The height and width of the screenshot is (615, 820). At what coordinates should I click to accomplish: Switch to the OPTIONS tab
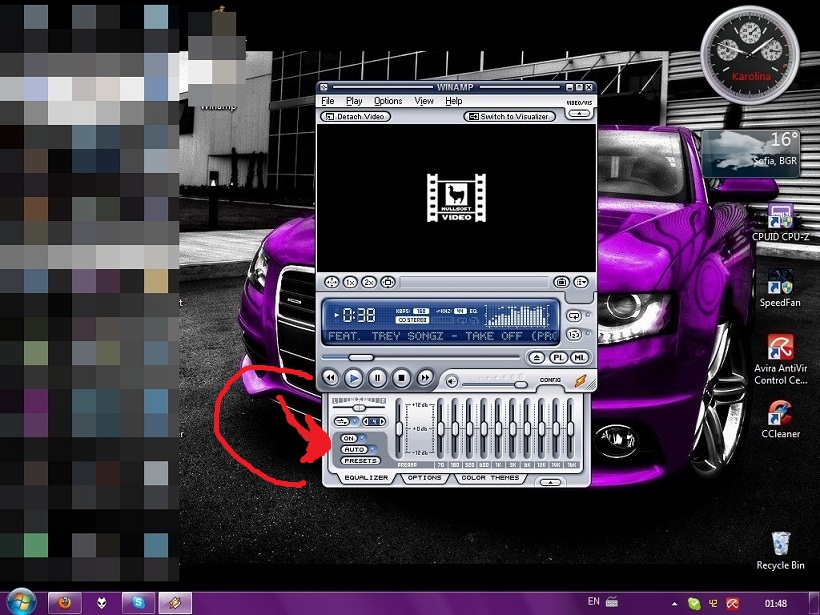pyautogui.click(x=424, y=478)
